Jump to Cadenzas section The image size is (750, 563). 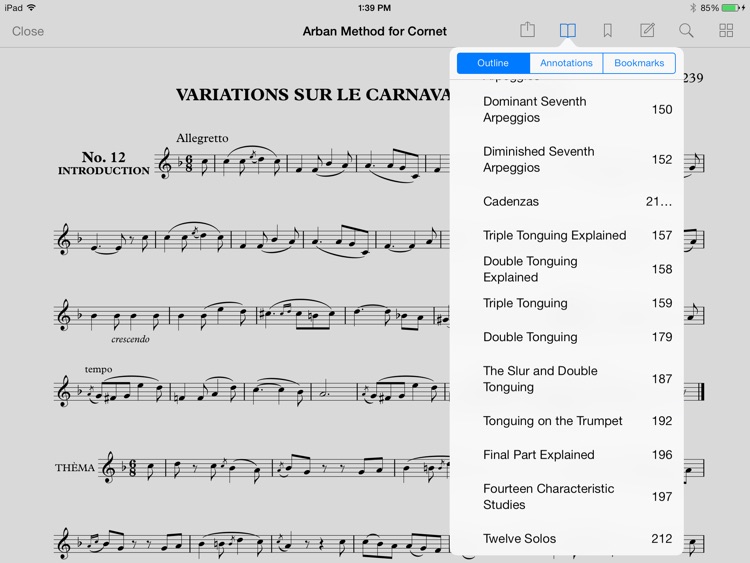point(567,201)
